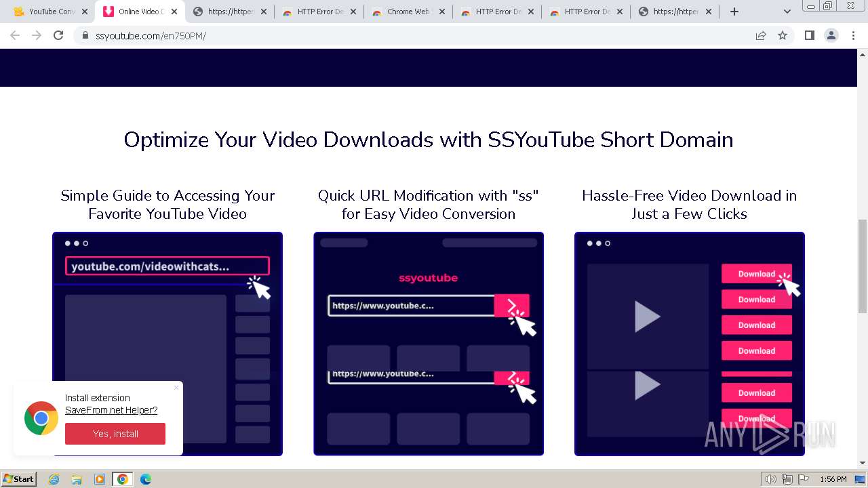This screenshot has width=868, height=488.
Task: Open Windows Media Player from the taskbar
Action: pos(100,479)
